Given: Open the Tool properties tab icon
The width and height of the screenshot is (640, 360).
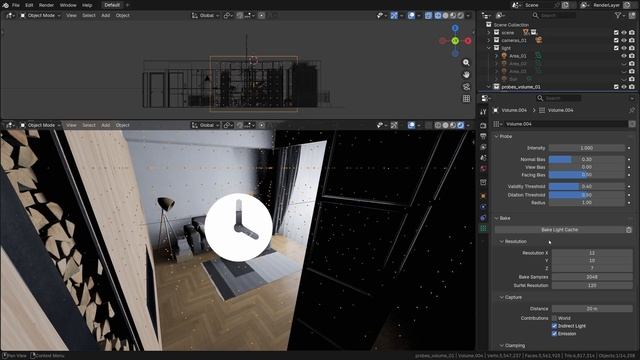Looking at the screenshot, I should coord(483,112).
